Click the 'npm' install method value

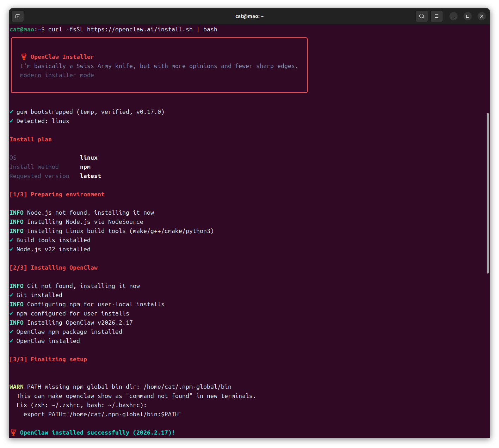tap(85, 167)
